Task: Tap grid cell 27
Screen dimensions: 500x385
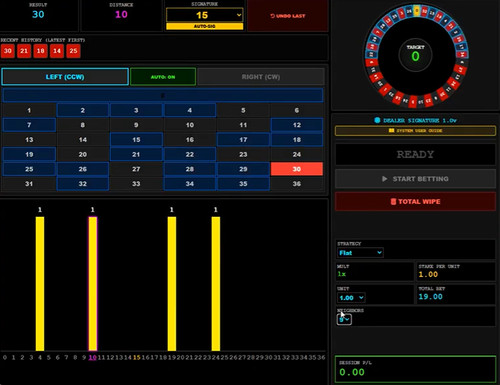Action: pyautogui.click(x=136, y=169)
